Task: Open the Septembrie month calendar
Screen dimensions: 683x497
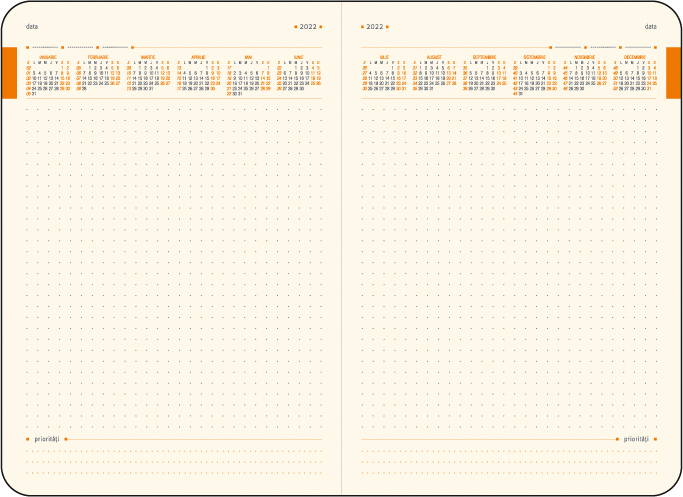Action: (x=483, y=76)
